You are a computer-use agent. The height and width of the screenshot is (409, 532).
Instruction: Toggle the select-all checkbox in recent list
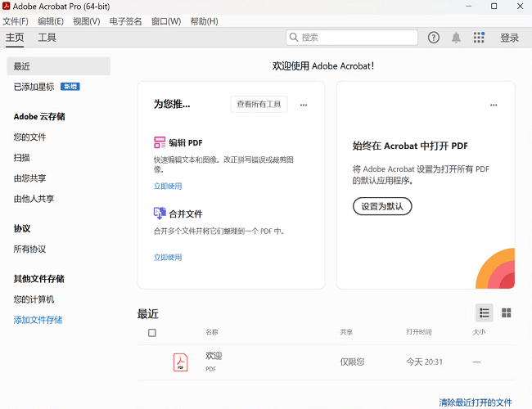[x=152, y=333]
